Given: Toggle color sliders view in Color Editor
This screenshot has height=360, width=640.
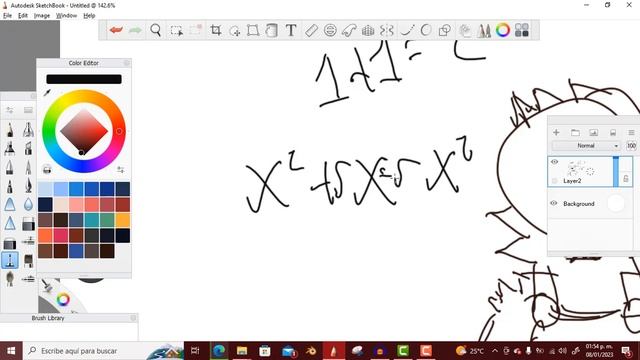Looking at the screenshot, I should coord(120,169).
